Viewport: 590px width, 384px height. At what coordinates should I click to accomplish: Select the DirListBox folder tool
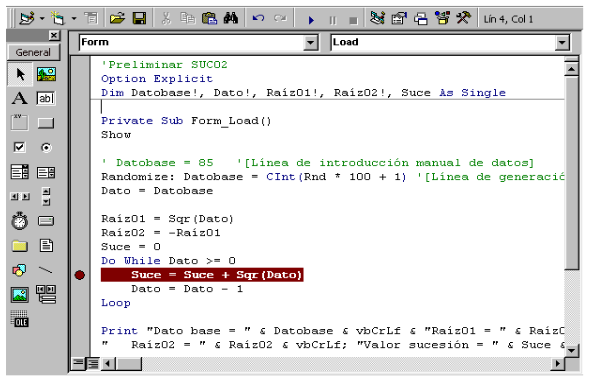click(x=20, y=246)
